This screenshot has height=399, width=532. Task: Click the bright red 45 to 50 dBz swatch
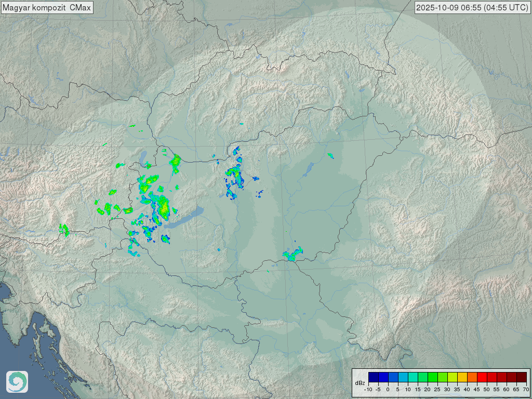tap(482, 377)
